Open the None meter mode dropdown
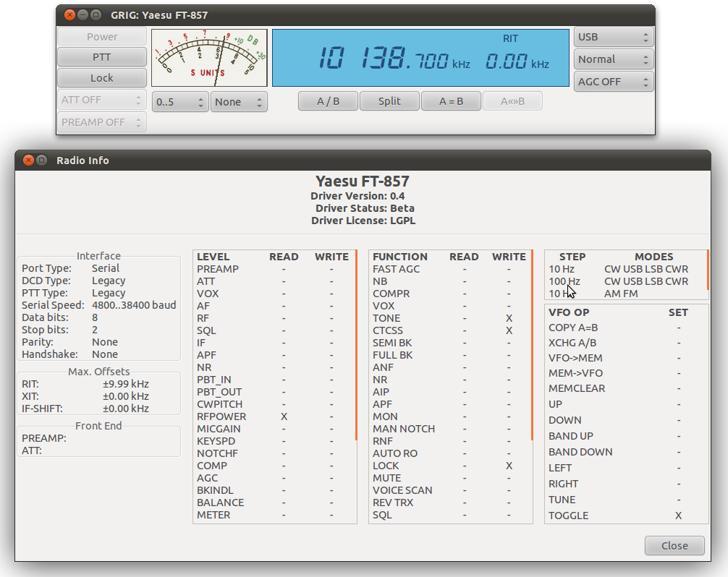This screenshot has width=728, height=577. [239, 101]
